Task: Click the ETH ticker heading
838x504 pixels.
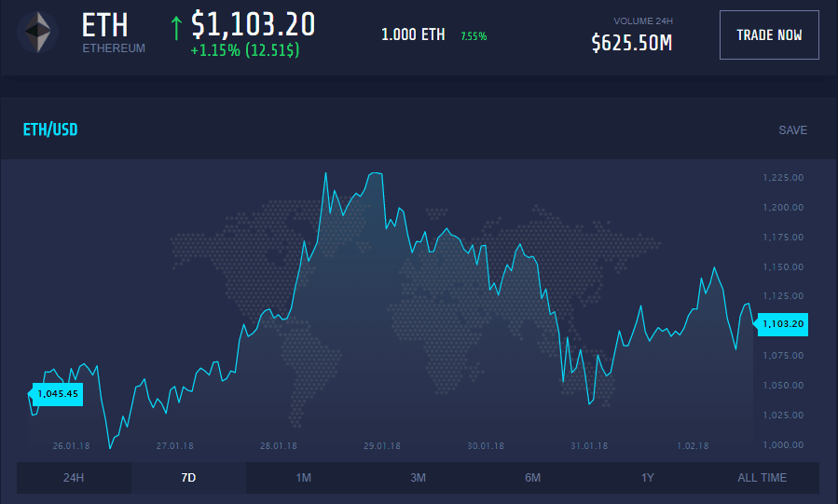Action: 104,25
